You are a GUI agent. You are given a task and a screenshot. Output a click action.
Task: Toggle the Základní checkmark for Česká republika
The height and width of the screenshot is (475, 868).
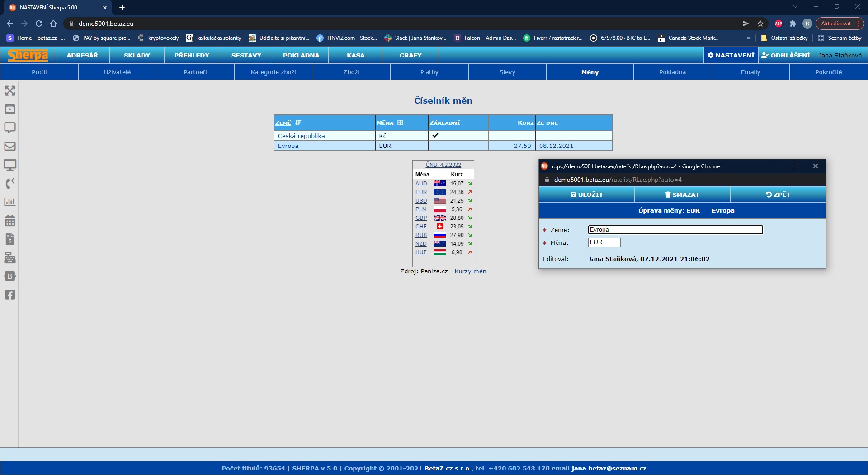pyautogui.click(x=435, y=135)
